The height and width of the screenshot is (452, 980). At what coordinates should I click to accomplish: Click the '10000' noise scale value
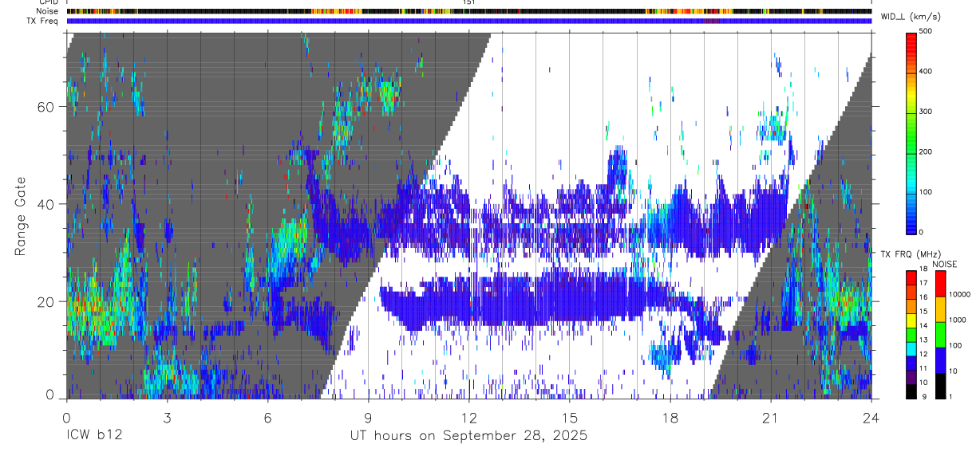click(959, 294)
